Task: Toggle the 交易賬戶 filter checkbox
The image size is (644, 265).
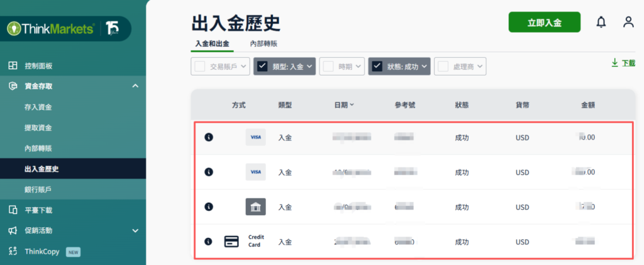Action: coord(199,67)
